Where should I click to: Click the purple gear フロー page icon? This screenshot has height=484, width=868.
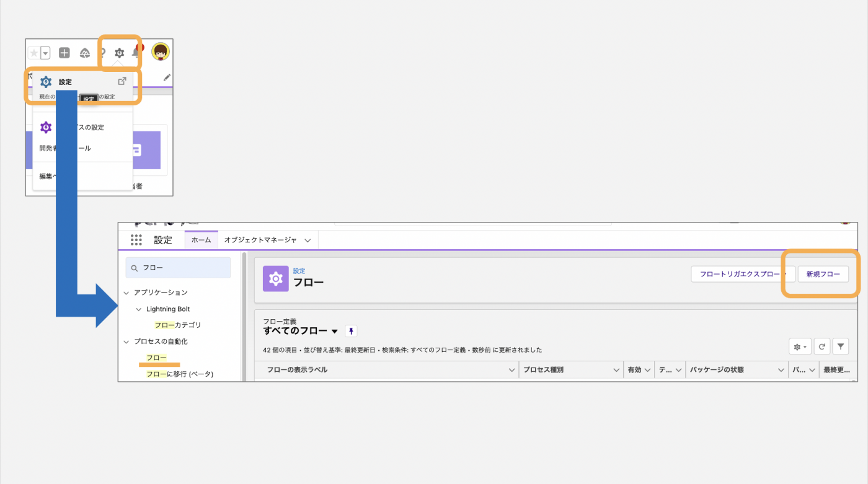(x=276, y=279)
